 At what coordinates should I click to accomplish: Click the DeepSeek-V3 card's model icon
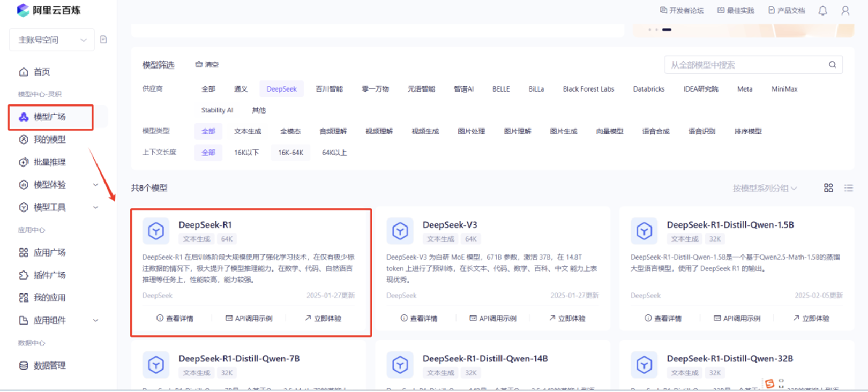[400, 231]
